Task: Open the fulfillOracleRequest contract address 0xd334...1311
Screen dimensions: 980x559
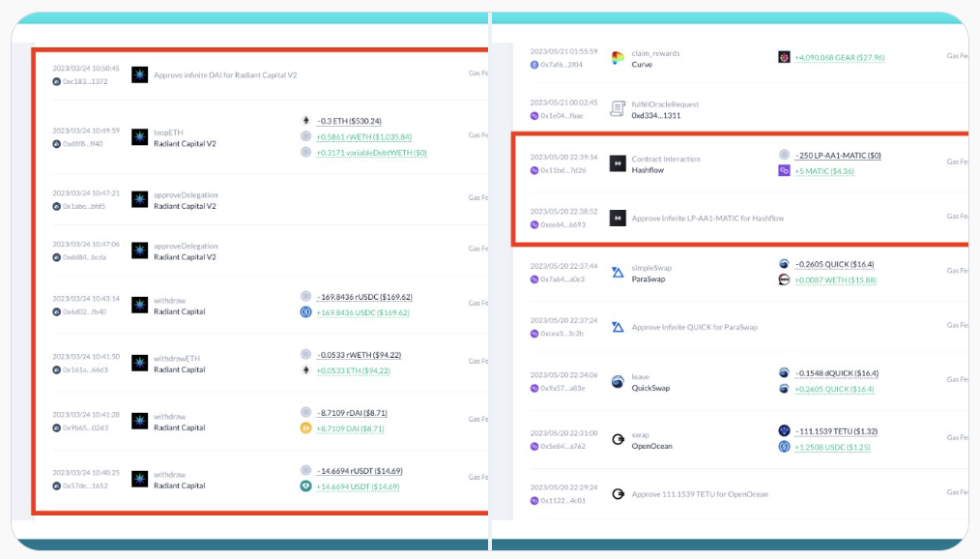Action: click(655, 115)
